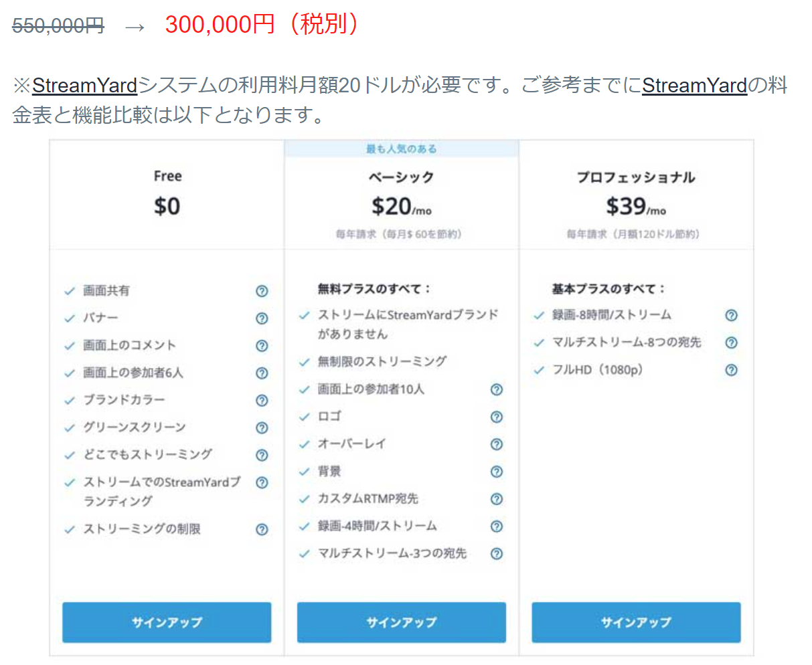
Task: Click the $20/mo ベーシック plan price
Action: tap(401, 206)
